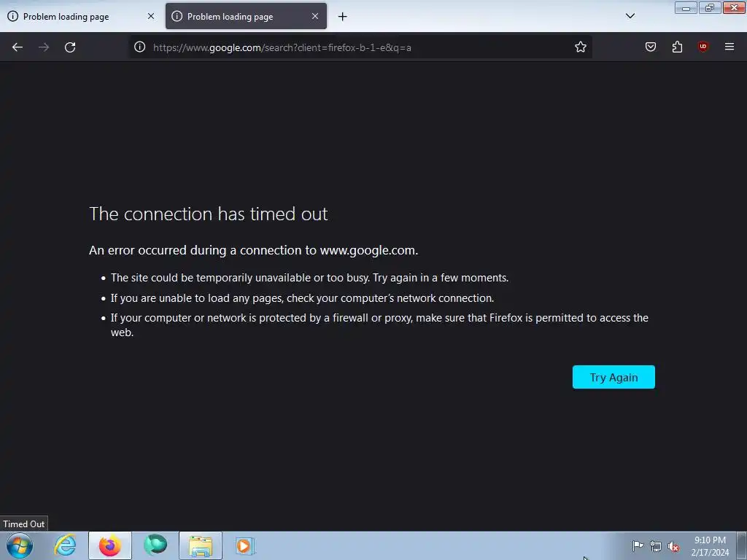Open a new tab with the plus button
This screenshot has width=747, height=560.
343,17
